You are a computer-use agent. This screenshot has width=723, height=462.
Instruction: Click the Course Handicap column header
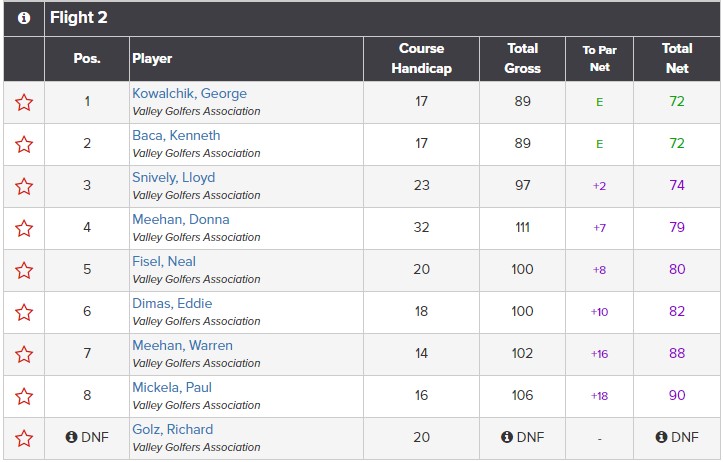click(x=421, y=59)
